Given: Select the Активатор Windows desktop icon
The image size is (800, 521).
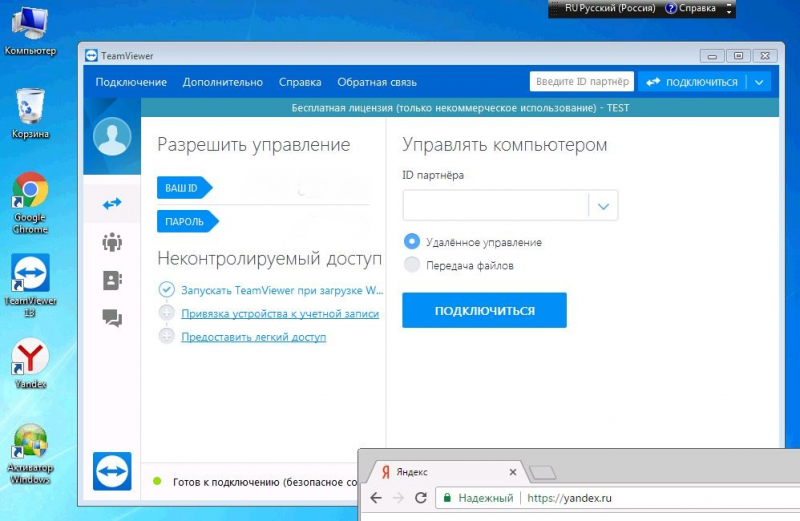Looking at the screenshot, I should pyautogui.click(x=30, y=454).
